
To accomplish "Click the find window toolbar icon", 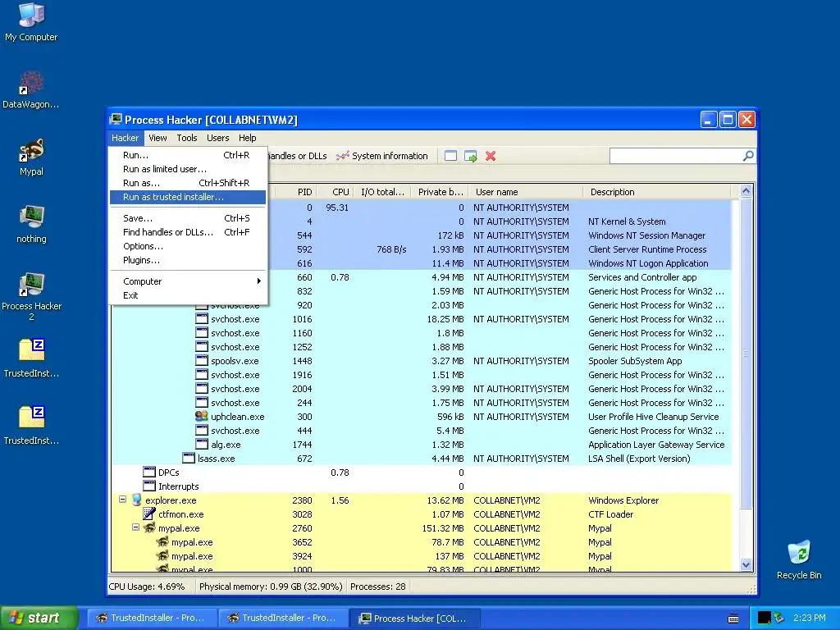I will click(x=450, y=156).
